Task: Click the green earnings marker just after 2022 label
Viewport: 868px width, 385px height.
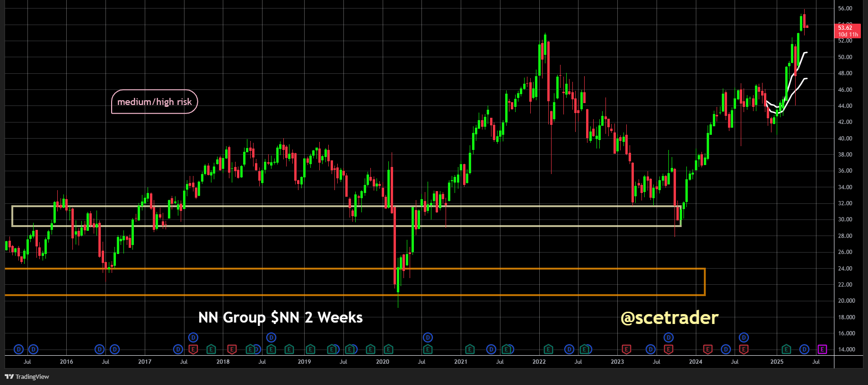Action: pos(548,350)
